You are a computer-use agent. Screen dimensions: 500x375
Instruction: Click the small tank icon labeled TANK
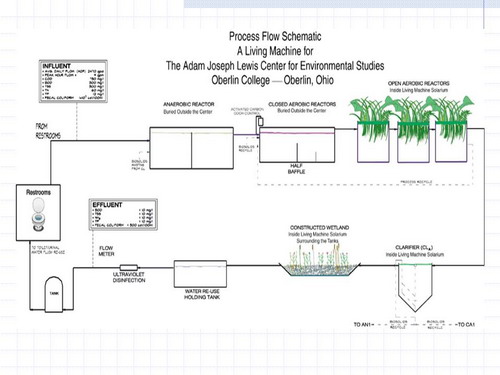click(54, 294)
